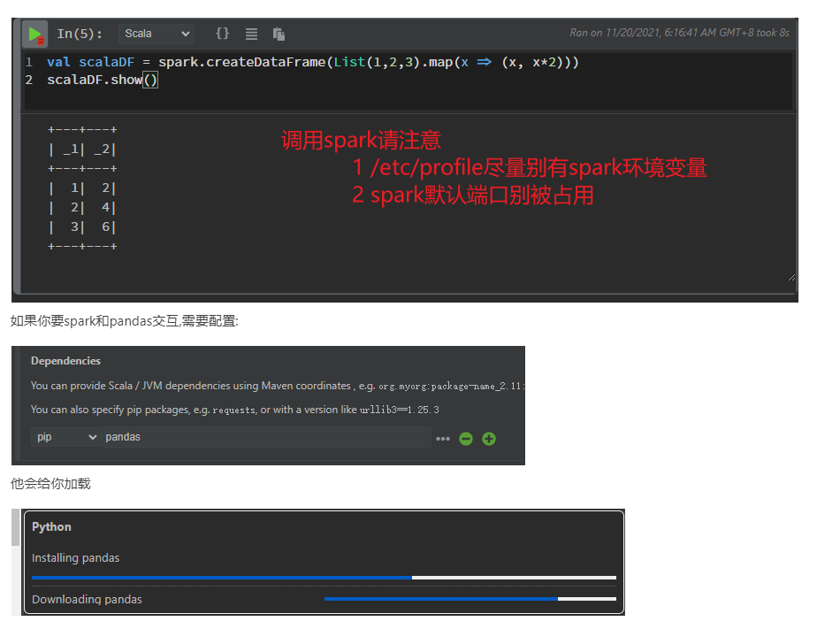Click the clipboard copy icon in the toolbar

[x=279, y=33]
